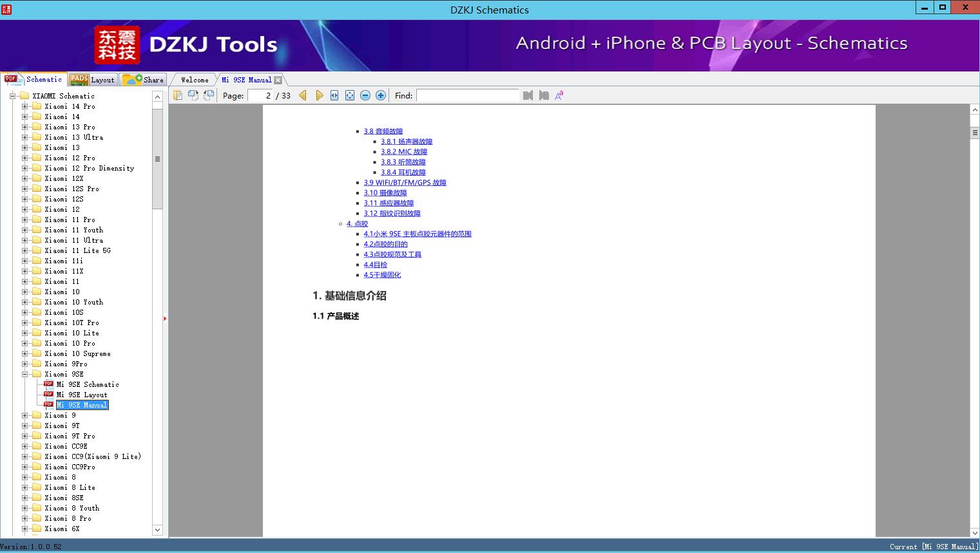This screenshot has width=980, height=553.
Task: Expand the Xiaomi 14 Pro folder
Action: 24,106
